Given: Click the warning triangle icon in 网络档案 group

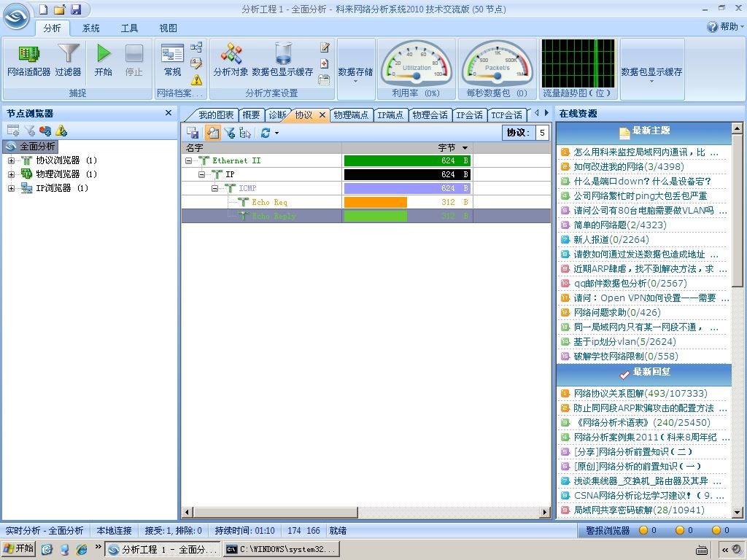Looking at the screenshot, I should click(196, 79).
